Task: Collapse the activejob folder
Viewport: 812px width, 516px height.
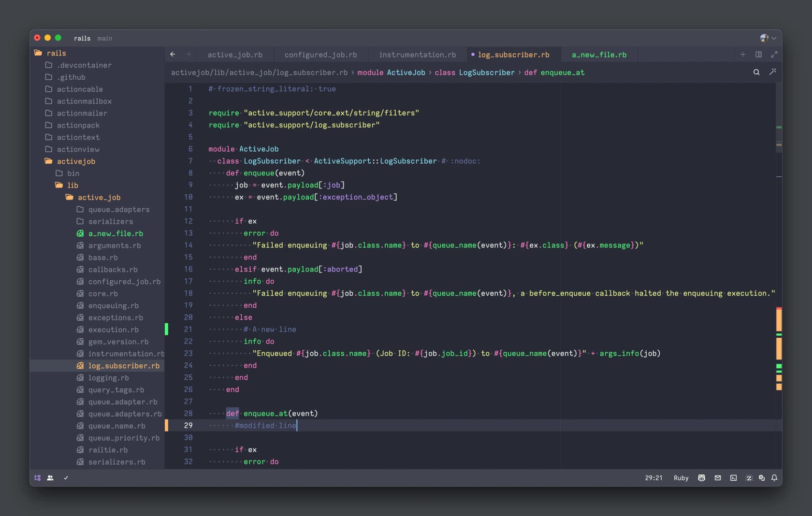Action: pos(76,161)
